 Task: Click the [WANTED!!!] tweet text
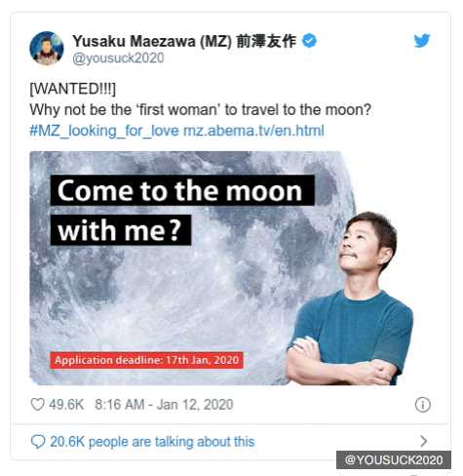(x=73, y=89)
